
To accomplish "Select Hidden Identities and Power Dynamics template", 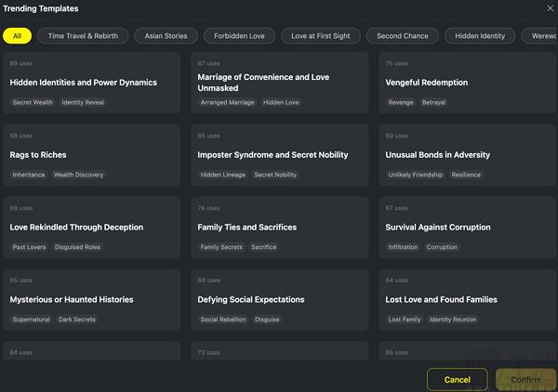I will [92, 83].
